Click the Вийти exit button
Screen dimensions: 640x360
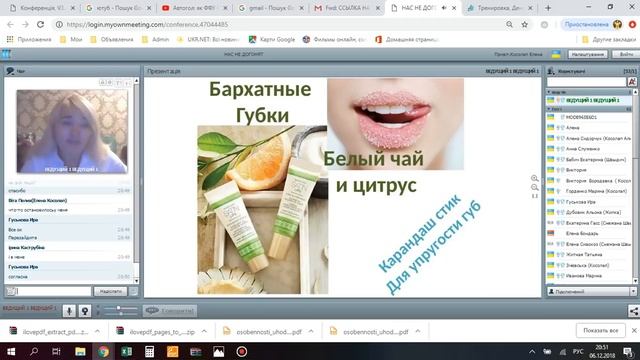pos(626,54)
